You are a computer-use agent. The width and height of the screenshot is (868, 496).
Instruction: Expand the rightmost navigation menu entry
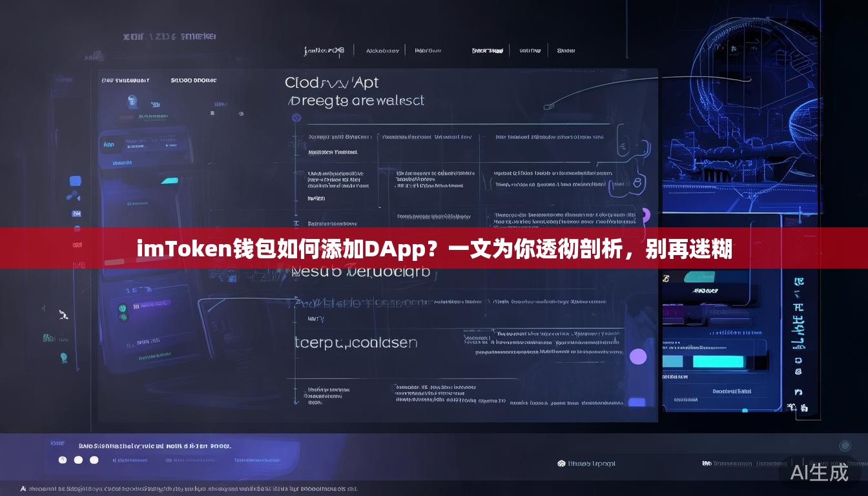tap(565, 50)
